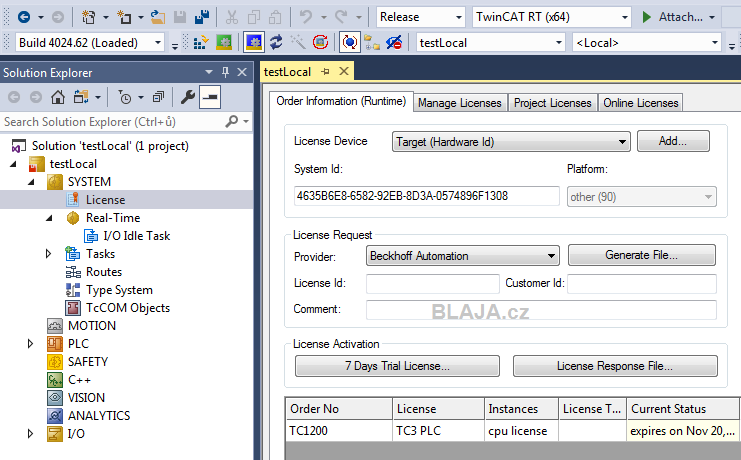741x460 pixels.
Task: Click the Customer Id input field
Action: point(642,284)
